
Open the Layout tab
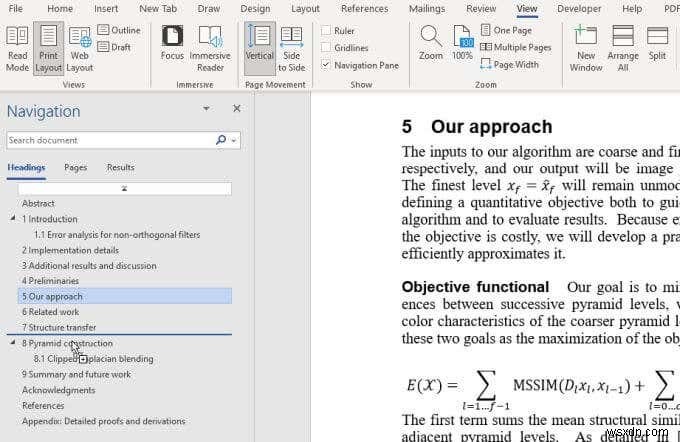coord(305,9)
